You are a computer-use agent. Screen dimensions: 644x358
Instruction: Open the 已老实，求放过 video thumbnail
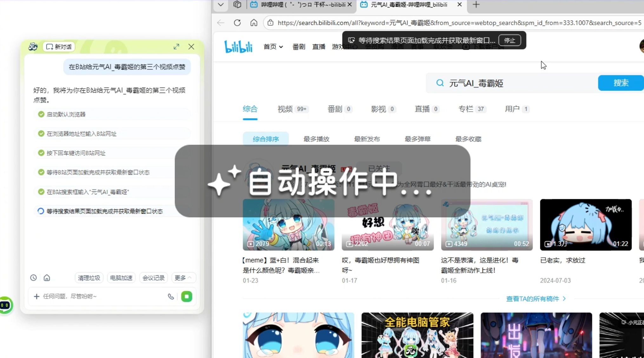586,225
